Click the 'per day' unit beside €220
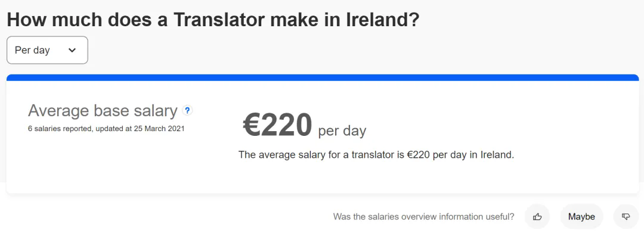Image resolution: width=644 pixels, height=239 pixels. (x=342, y=131)
